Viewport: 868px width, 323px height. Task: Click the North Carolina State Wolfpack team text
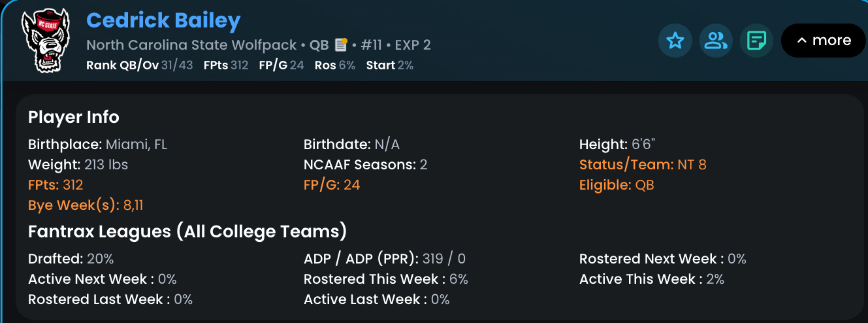point(191,45)
